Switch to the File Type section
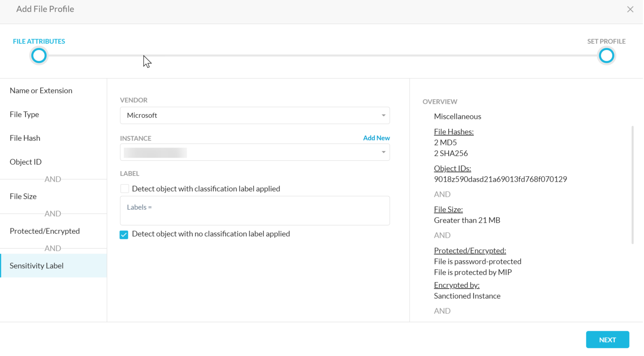 (24, 114)
